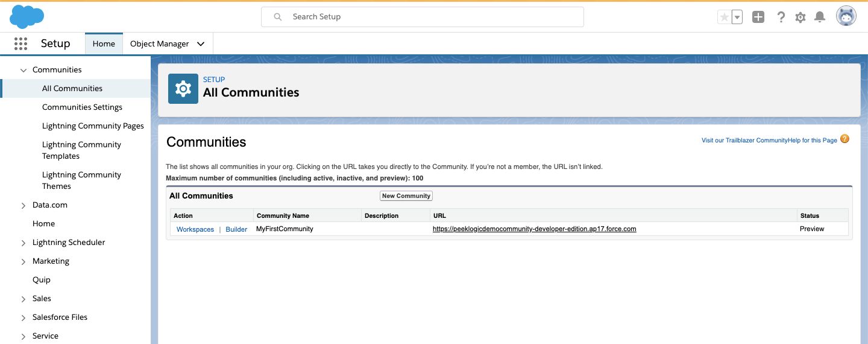Image resolution: width=868 pixels, height=344 pixels.
Task: Click the Favorites star icon
Action: click(x=724, y=18)
